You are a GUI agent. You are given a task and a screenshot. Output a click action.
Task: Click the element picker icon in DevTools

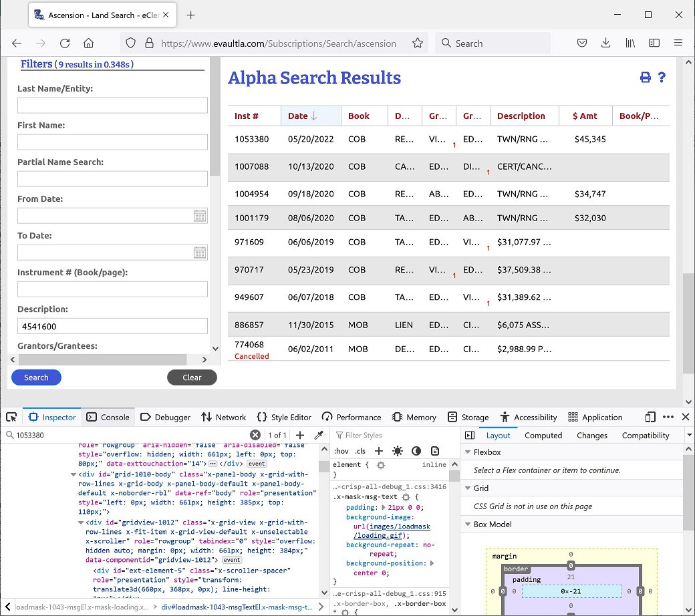(x=11, y=417)
